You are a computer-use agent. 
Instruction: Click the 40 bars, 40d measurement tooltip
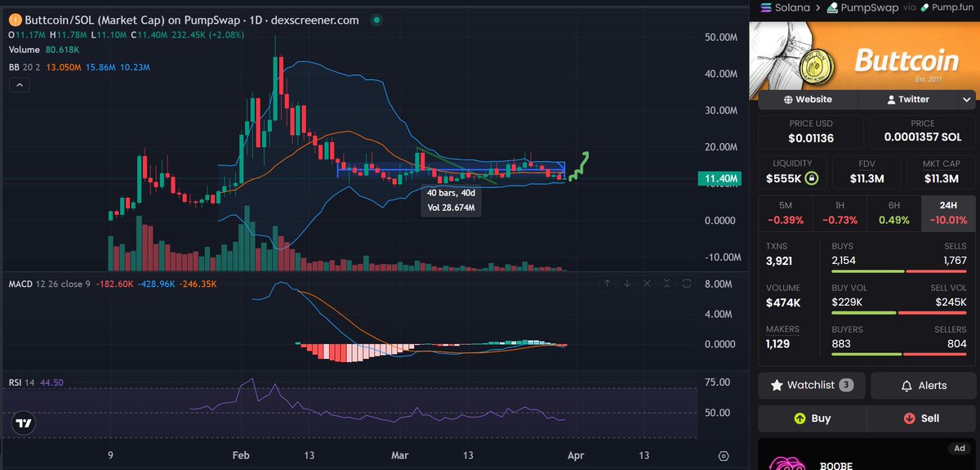[x=450, y=201]
